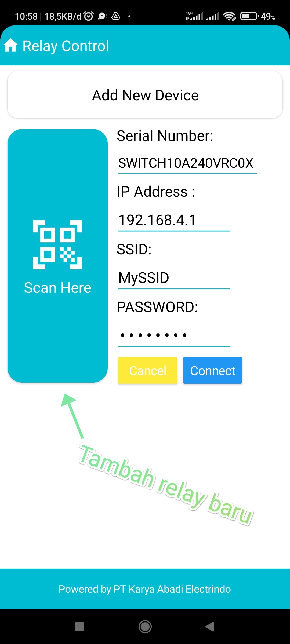Focus the PASSWORD dotted input field
This screenshot has width=290, height=644.
[174, 335]
